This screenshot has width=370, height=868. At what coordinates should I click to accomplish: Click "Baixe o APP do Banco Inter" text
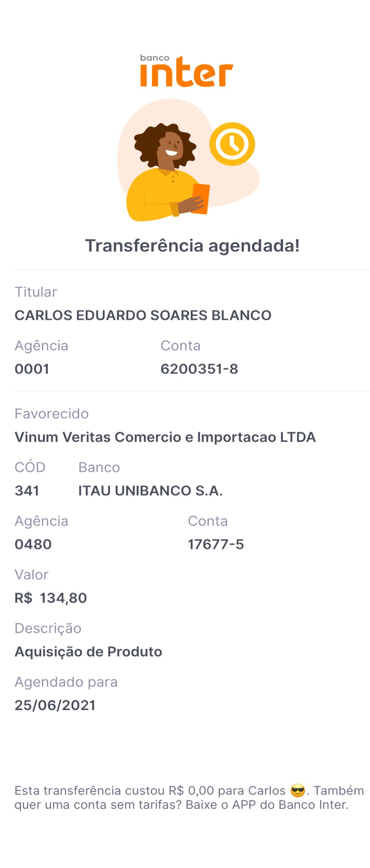267,805
